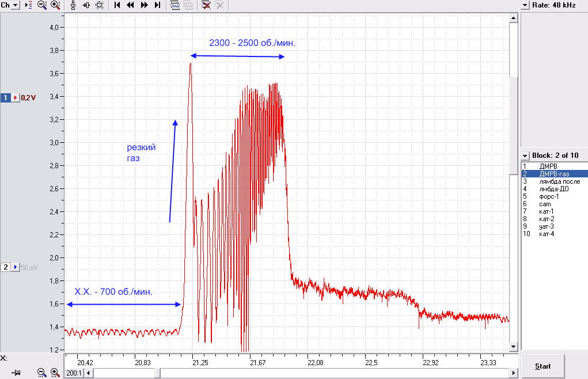Click the fit-to-frame crosshair box icon
The height and width of the screenshot is (379, 588).
(x=100, y=5)
